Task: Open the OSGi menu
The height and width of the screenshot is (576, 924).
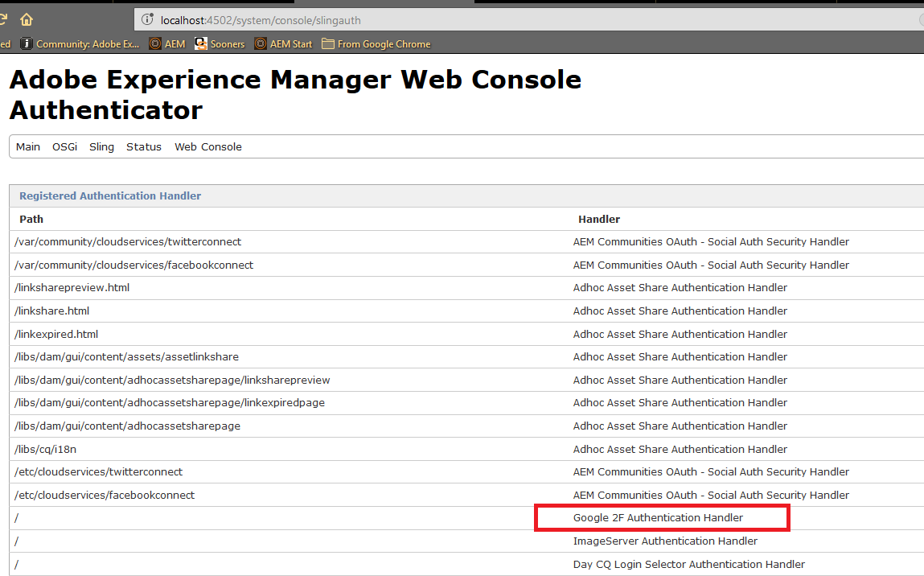Action: click(x=65, y=147)
